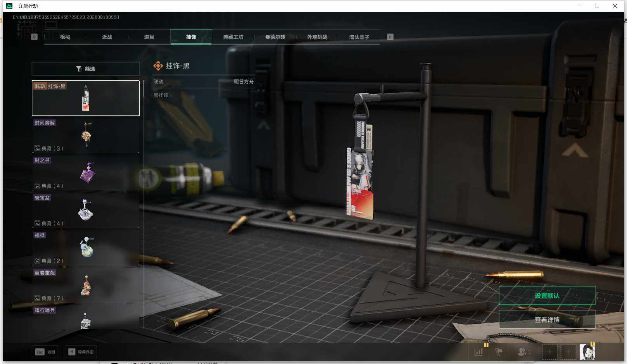The image size is (627, 364).
Task: Select the 暗行哨兵 charm item
Action: pyautogui.click(x=86, y=318)
